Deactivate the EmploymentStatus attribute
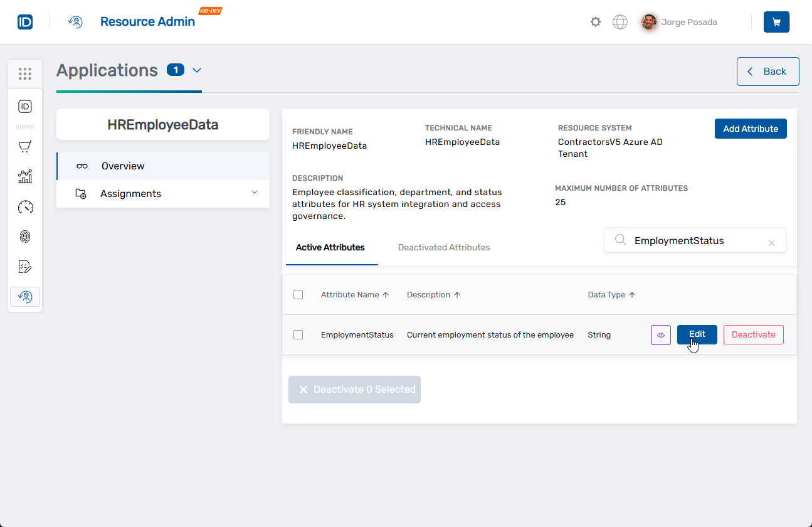 [x=753, y=335]
